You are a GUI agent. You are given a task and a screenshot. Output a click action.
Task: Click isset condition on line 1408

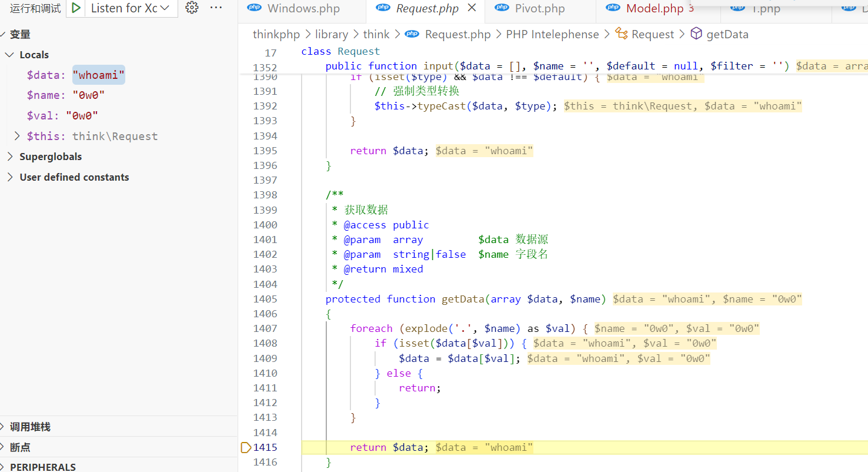coord(450,344)
